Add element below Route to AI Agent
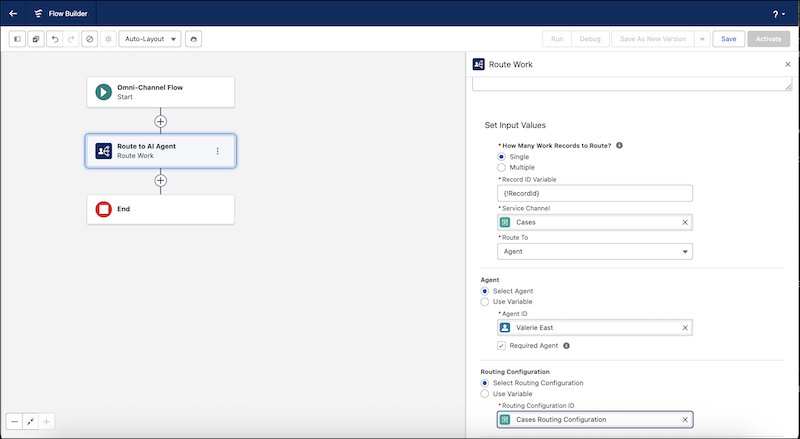 coord(161,180)
